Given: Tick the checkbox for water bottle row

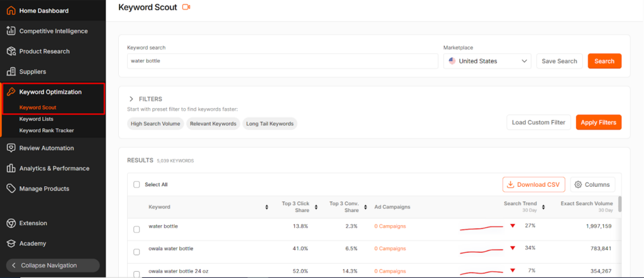Looking at the screenshot, I should point(136,230).
